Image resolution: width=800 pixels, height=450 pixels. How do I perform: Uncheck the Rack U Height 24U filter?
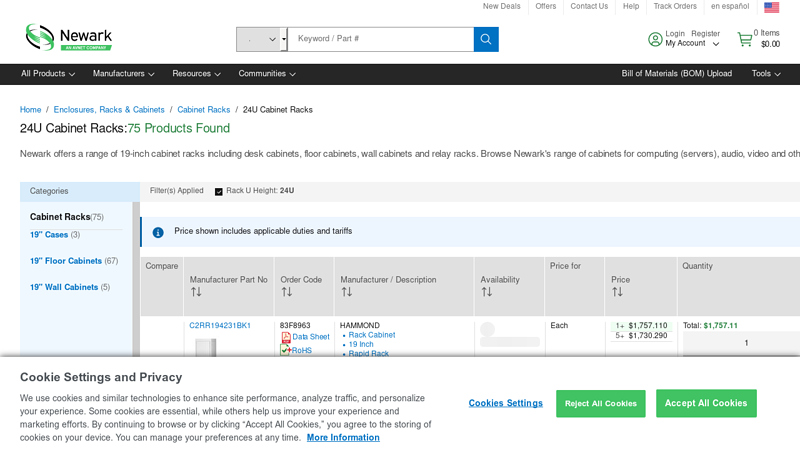[x=219, y=191]
